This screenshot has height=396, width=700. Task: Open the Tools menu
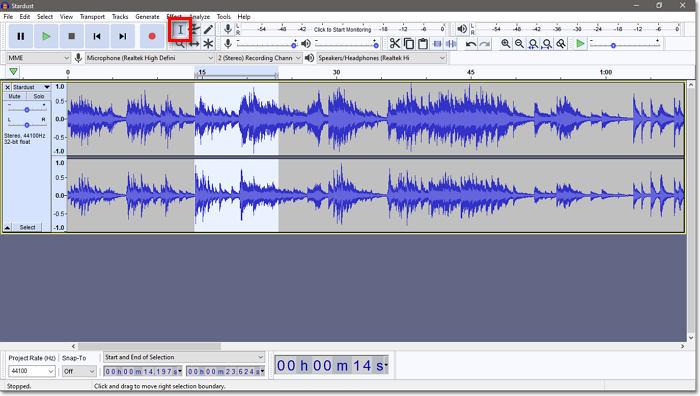point(224,17)
